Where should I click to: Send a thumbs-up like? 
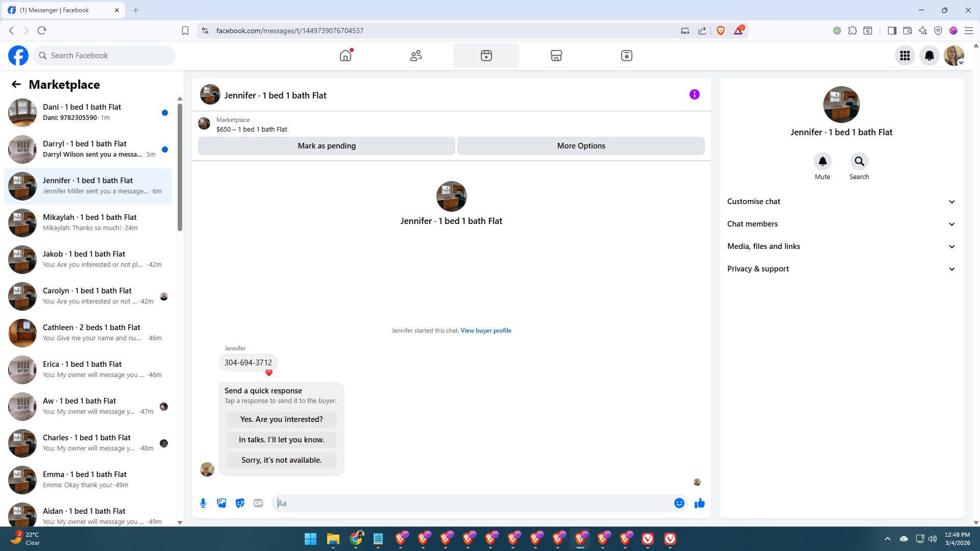coord(700,503)
